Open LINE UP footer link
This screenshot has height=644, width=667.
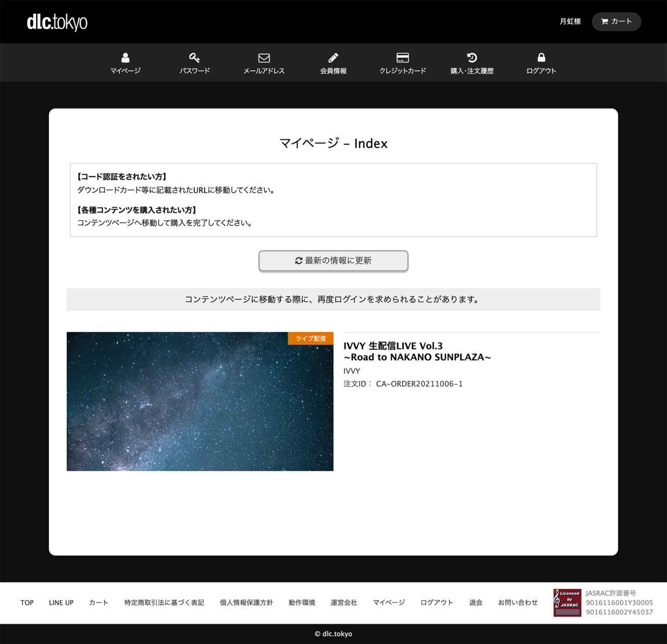(61, 603)
